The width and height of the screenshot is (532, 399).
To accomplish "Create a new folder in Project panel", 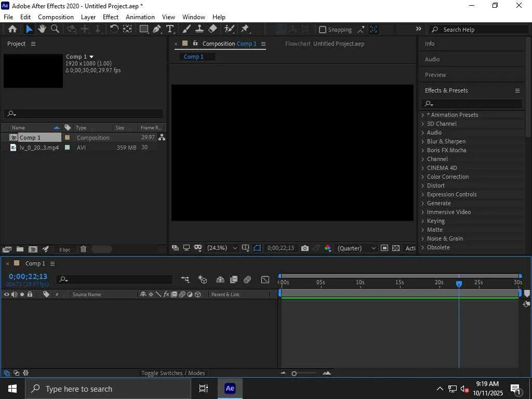I will click(20, 249).
